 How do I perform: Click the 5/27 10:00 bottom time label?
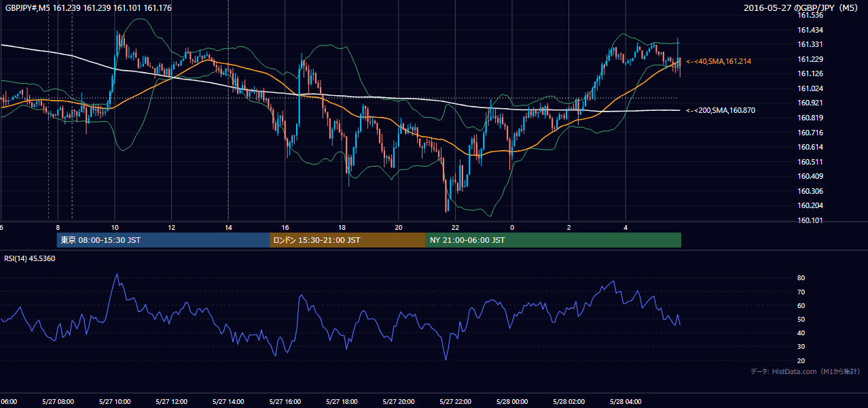[115, 401]
